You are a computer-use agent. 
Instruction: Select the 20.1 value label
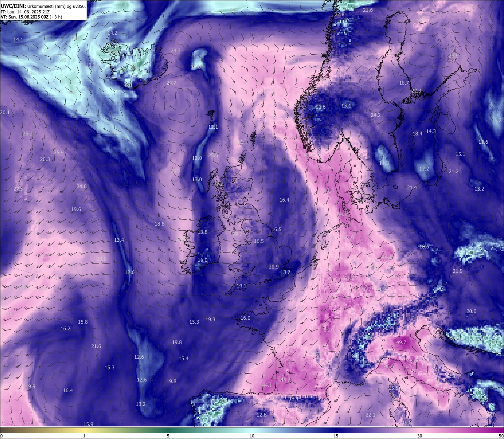coord(5,113)
